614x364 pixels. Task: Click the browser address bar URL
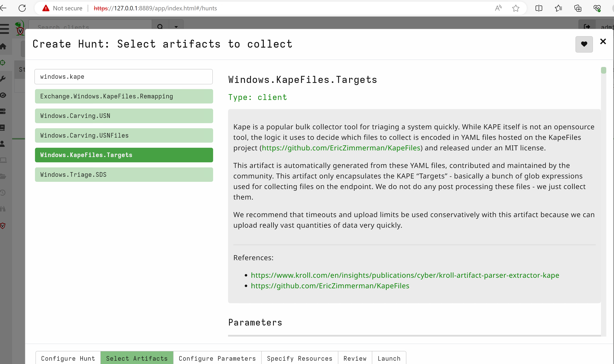tap(155, 8)
